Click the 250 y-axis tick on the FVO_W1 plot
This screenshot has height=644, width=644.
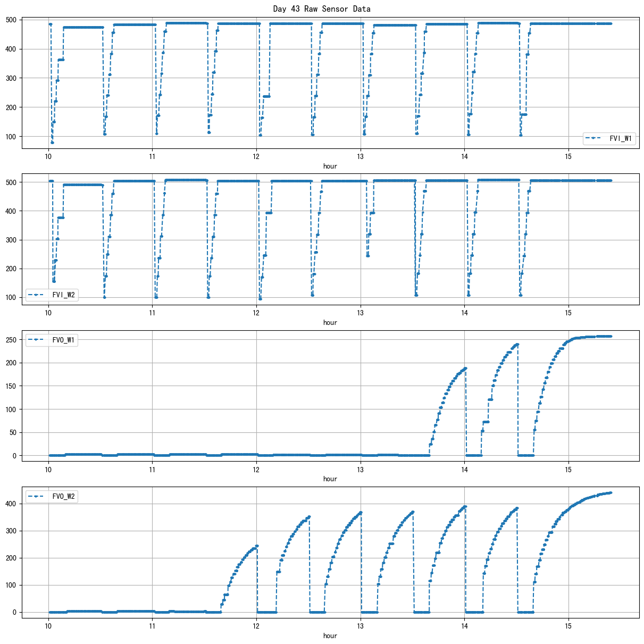11,340
